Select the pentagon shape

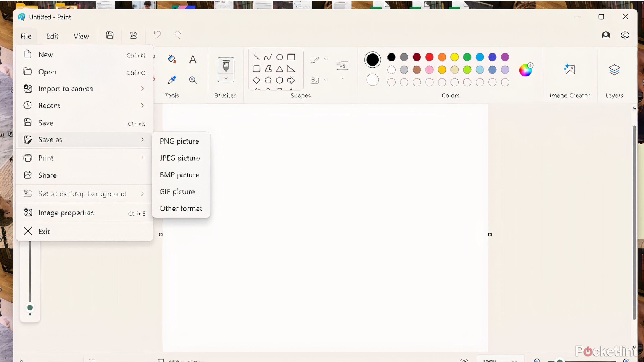pos(268,80)
